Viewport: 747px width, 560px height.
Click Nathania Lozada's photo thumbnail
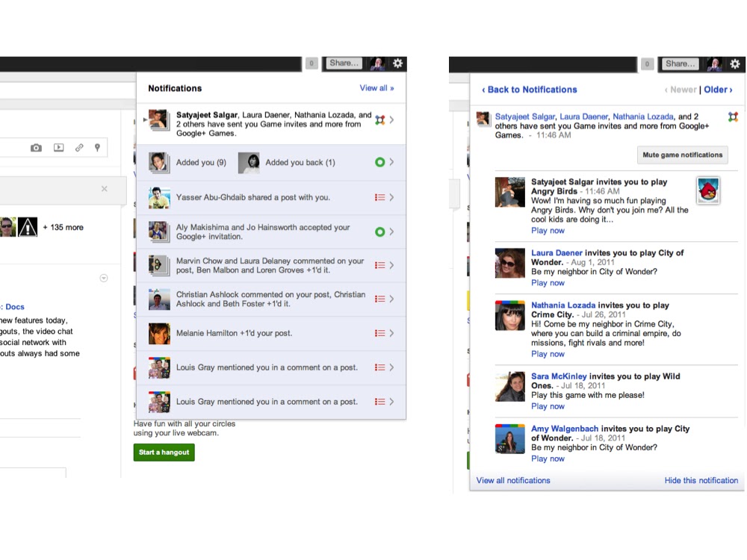pos(509,315)
